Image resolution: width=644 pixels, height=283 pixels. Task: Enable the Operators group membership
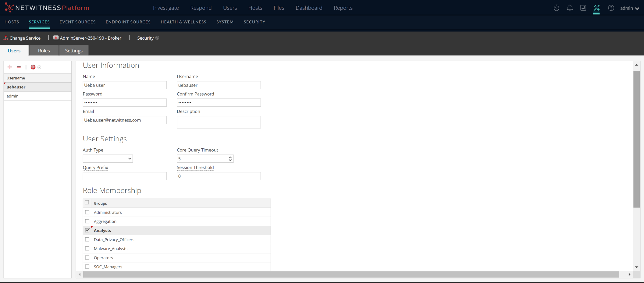[x=87, y=257]
